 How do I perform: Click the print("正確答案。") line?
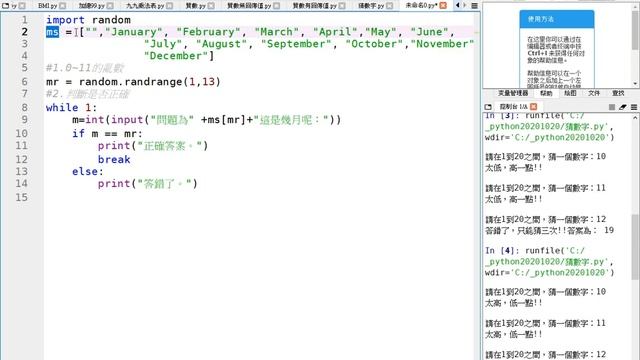pyautogui.click(x=153, y=146)
